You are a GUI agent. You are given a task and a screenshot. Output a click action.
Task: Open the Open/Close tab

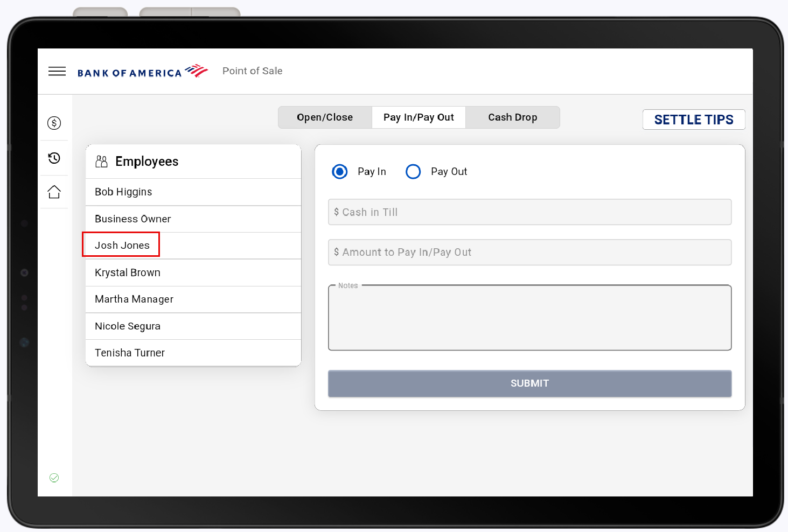coord(324,117)
